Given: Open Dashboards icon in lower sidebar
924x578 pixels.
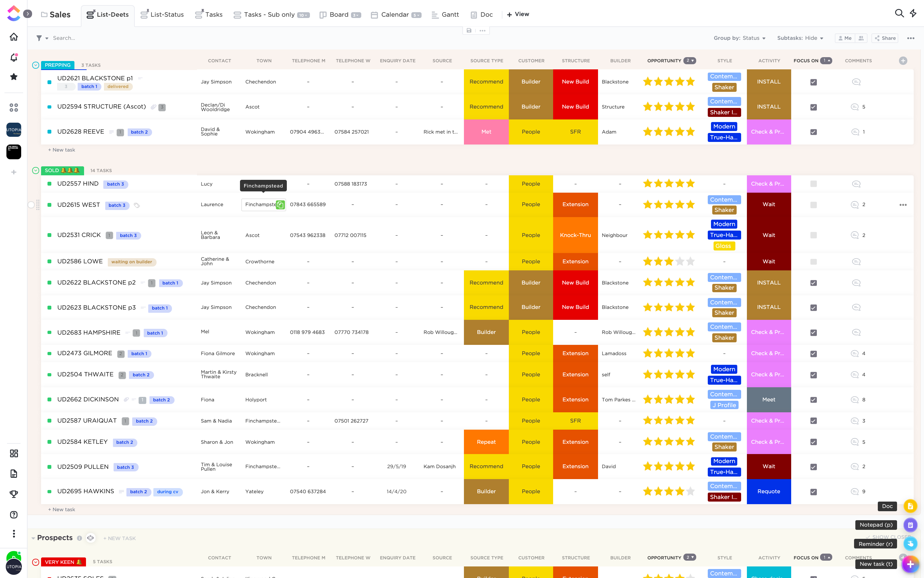Looking at the screenshot, I should pyautogui.click(x=14, y=453).
